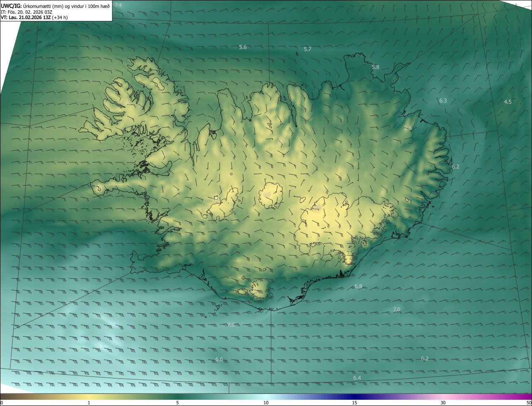Click the 6.6 value label on the map

point(219,360)
